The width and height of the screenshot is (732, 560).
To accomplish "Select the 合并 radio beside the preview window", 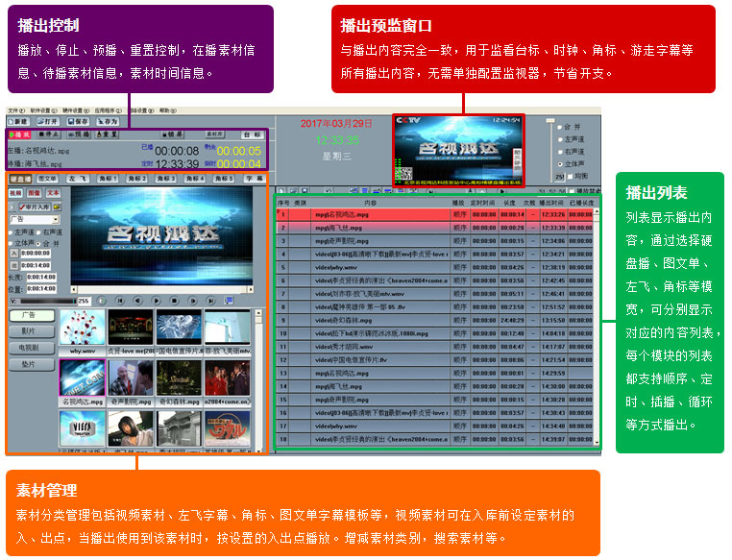I will [561, 127].
